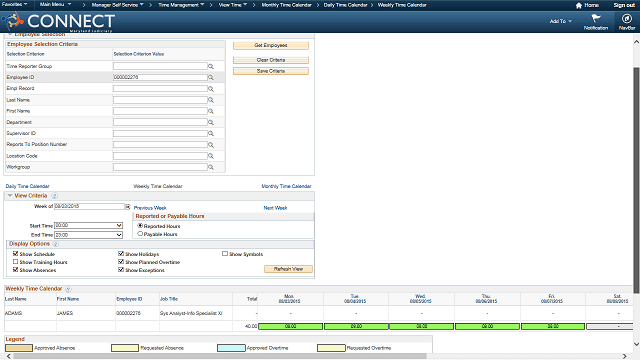Click the CONNECT logo
640x360 pixels.
59,22
